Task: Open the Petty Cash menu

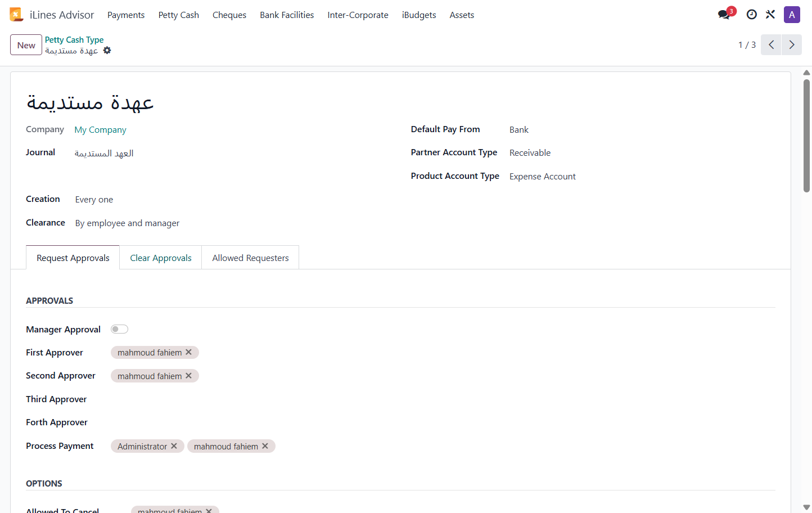Action: tap(179, 15)
